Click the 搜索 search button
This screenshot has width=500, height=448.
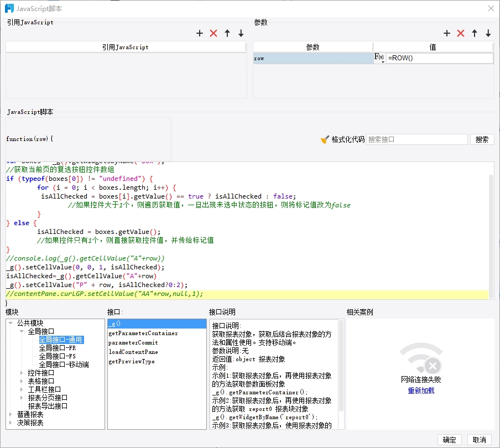click(x=482, y=139)
